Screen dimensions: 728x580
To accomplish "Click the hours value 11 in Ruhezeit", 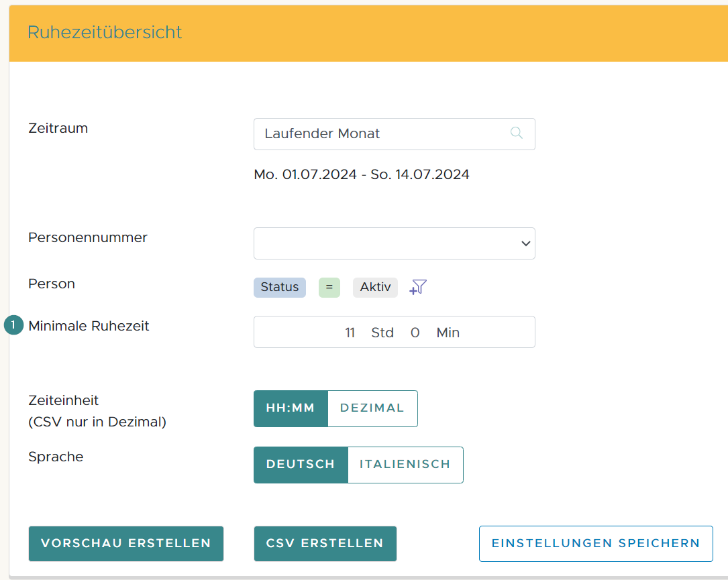I will (350, 333).
